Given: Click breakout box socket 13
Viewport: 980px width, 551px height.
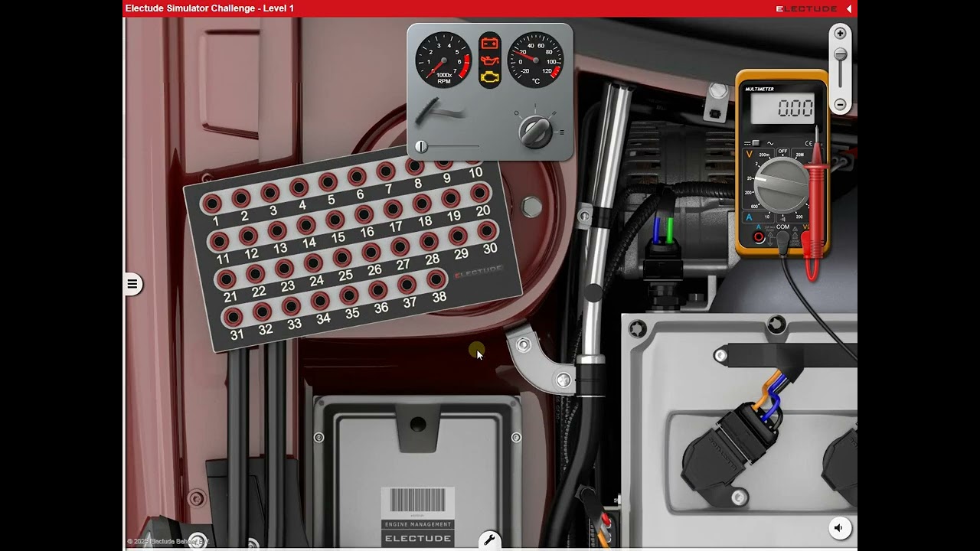Looking at the screenshot, I should (x=277, y=230).
